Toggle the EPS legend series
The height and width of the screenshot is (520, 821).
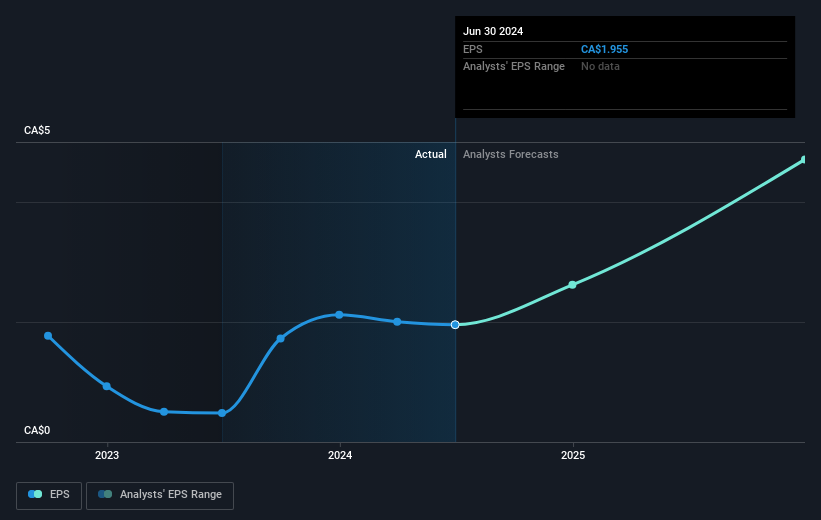(49, 495)
